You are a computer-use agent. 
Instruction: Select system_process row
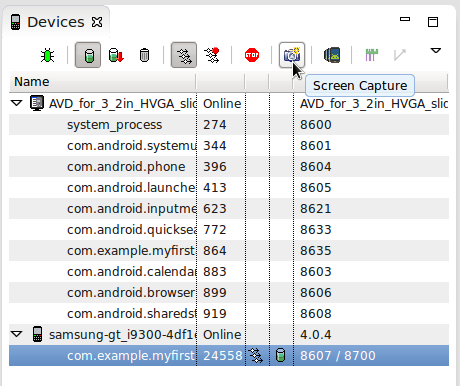click(x=229, y=125)
